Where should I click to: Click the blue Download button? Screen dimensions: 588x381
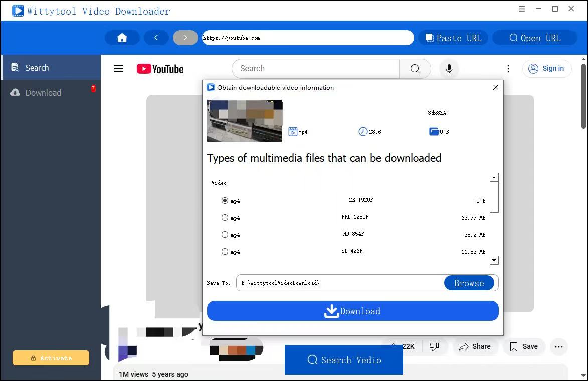(x=352, y=311)
